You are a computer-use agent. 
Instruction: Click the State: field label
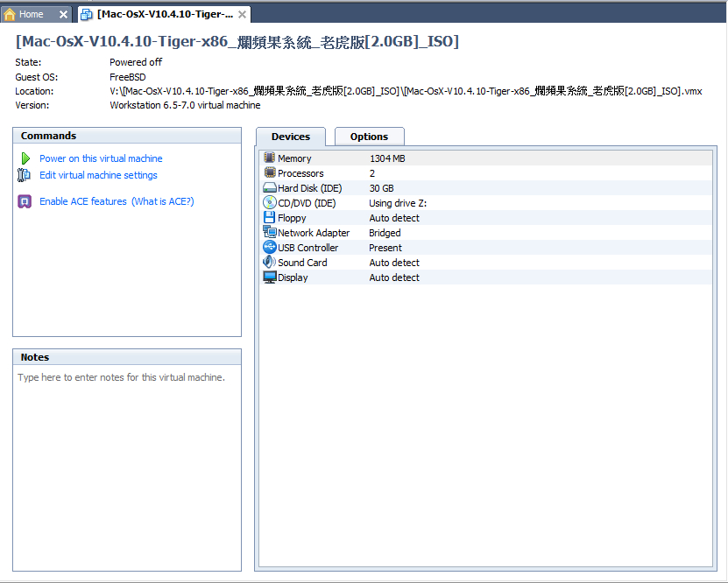point(28,62)
